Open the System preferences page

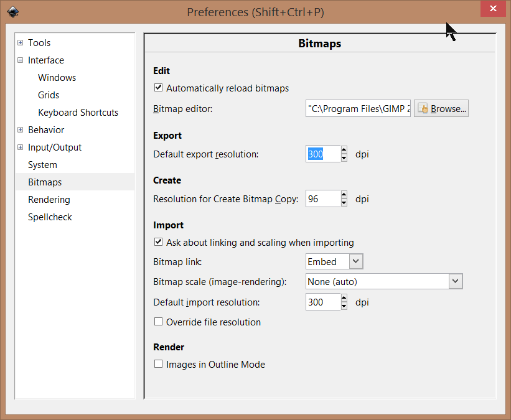[42, 164]
